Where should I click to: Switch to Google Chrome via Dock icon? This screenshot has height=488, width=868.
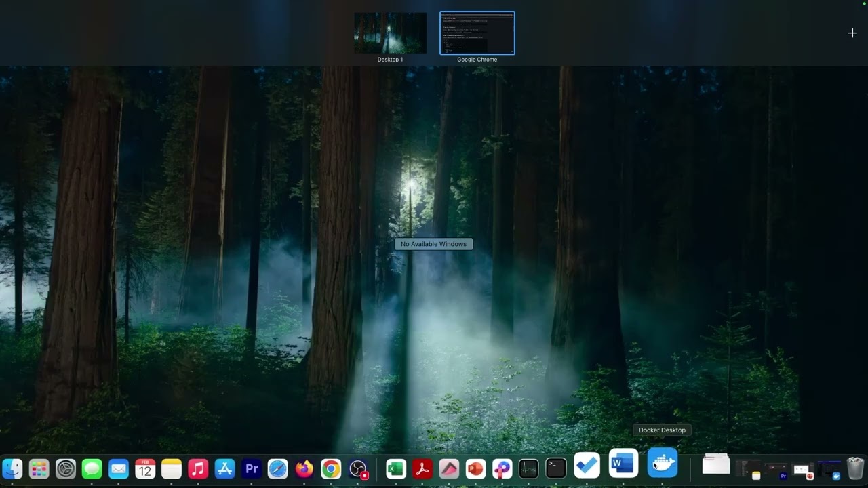331,468
